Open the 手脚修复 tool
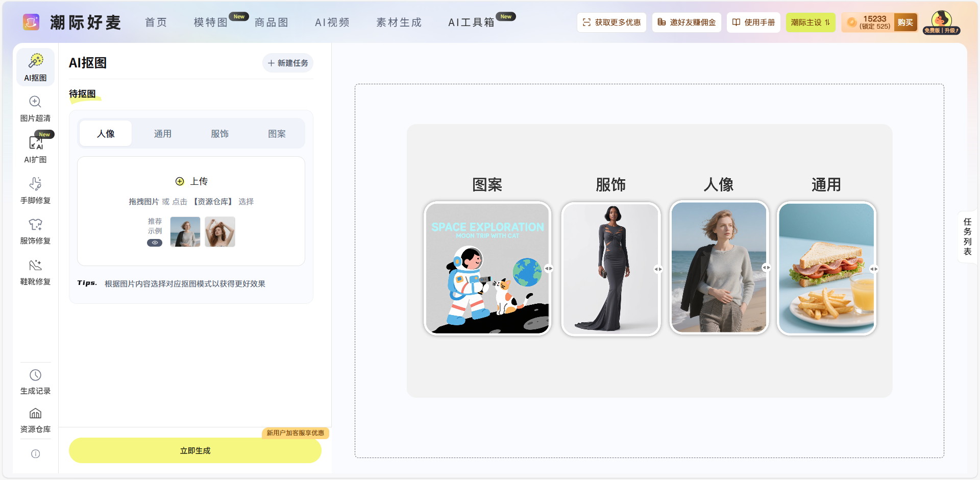 click(x=35, y=190)
